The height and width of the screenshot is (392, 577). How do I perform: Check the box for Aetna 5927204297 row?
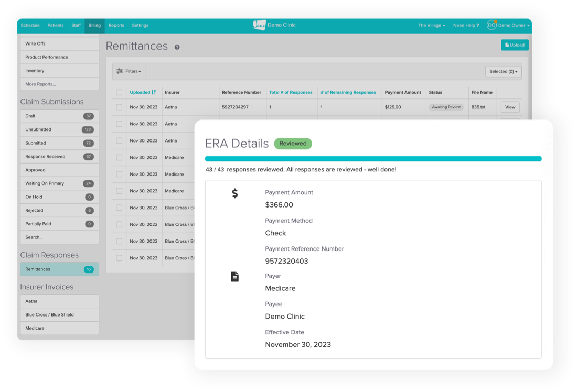119,107
